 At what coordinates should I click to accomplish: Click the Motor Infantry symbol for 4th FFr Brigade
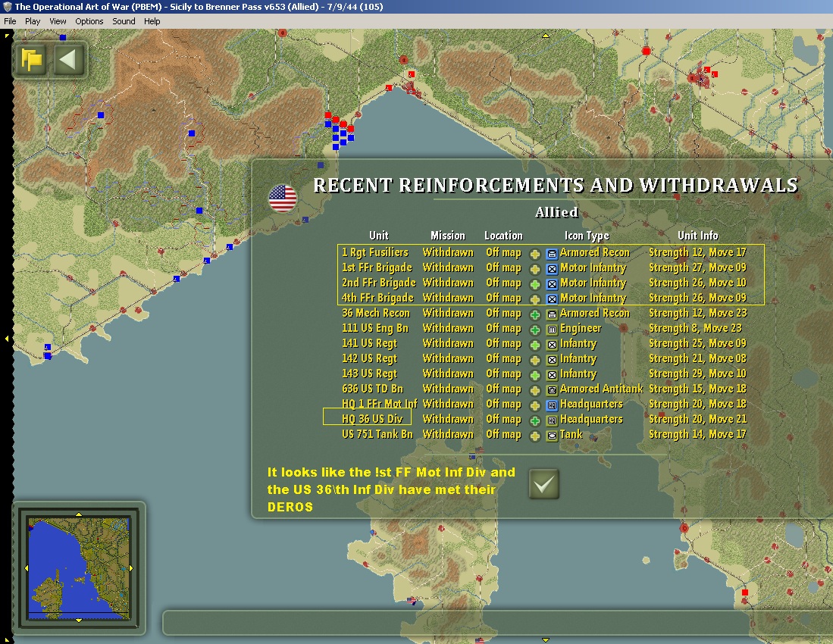coord(552,299)
